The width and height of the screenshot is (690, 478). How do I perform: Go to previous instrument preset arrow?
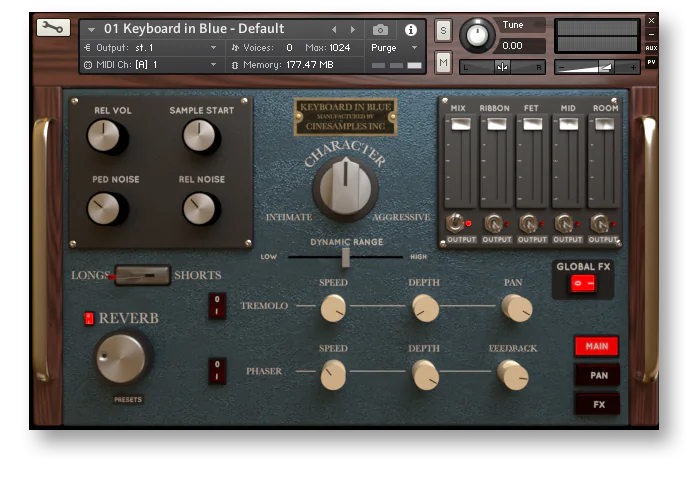click(x=334, y=29)
